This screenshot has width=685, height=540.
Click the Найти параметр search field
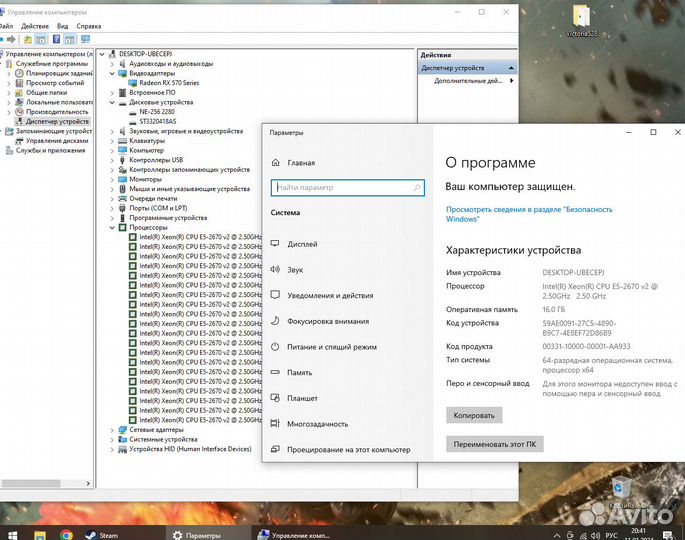point(348,187)
